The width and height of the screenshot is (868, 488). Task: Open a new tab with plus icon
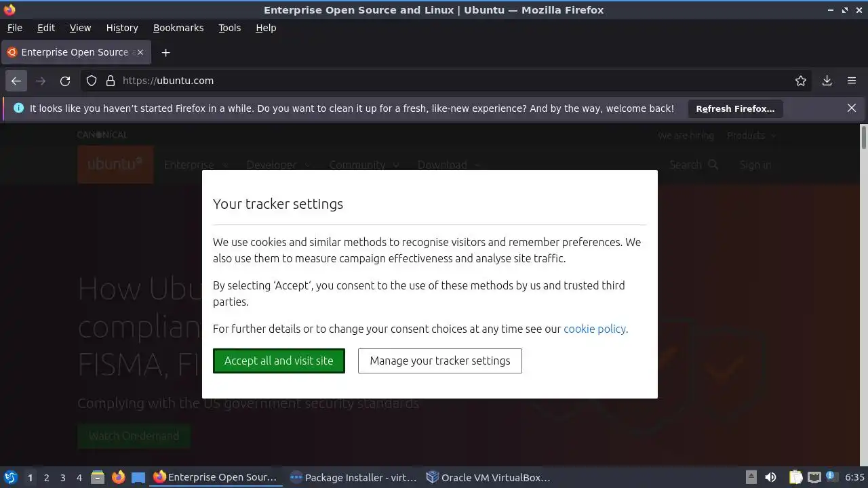tap(165, 52)
